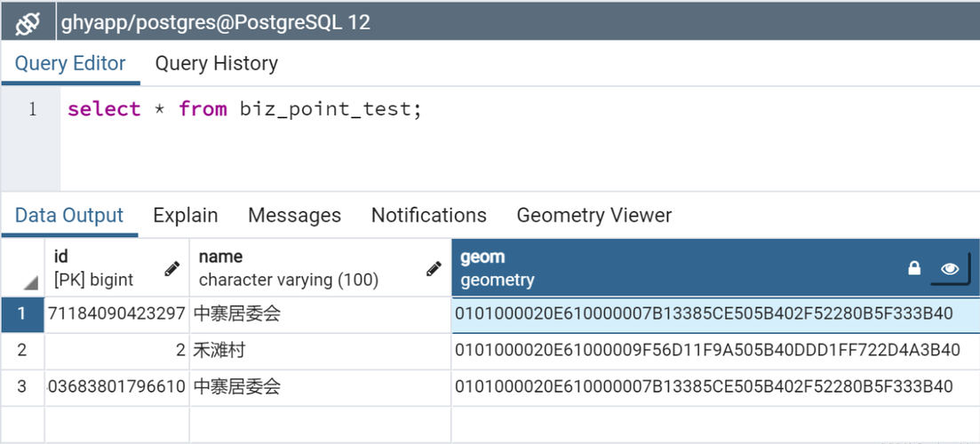Click the select-all corner triangle in grid

[x=30, y=283]
